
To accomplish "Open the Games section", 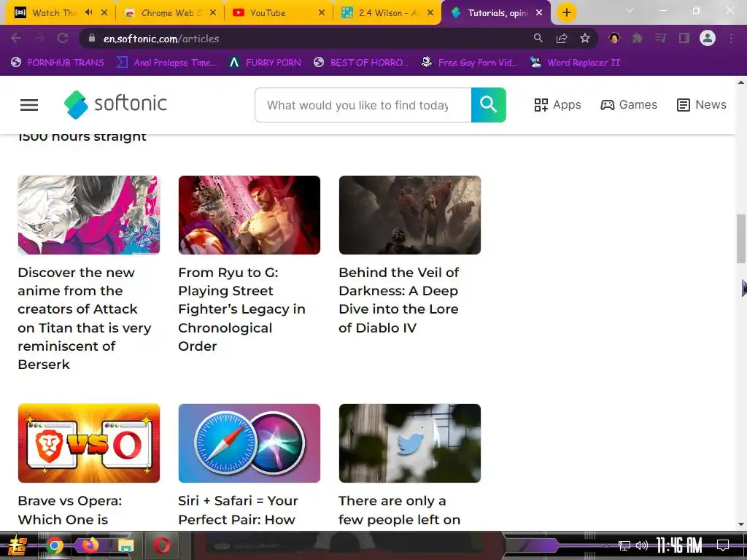I will point(629,105).
